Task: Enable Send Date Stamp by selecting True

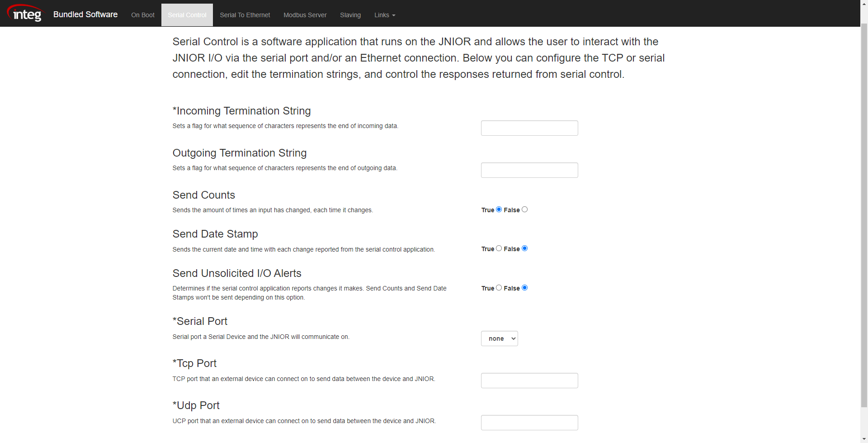Action: pos(499,248)
